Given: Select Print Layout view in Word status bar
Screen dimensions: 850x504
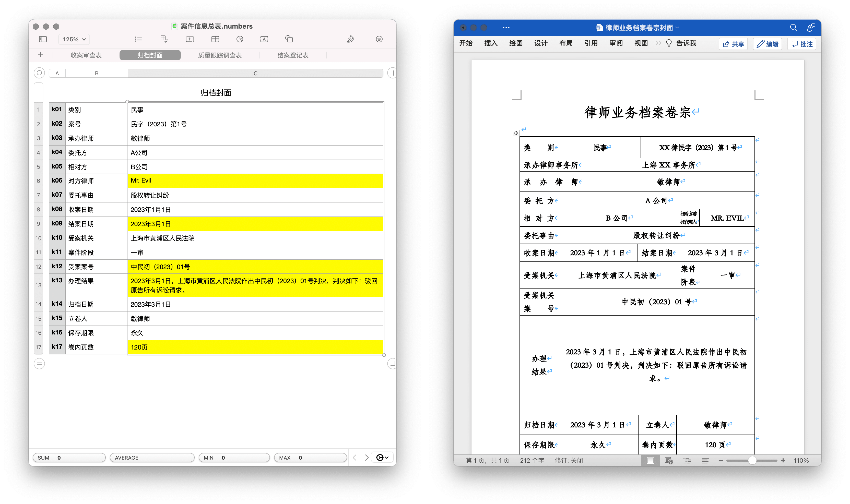Looking at the screenshot, I should point(650,461).
